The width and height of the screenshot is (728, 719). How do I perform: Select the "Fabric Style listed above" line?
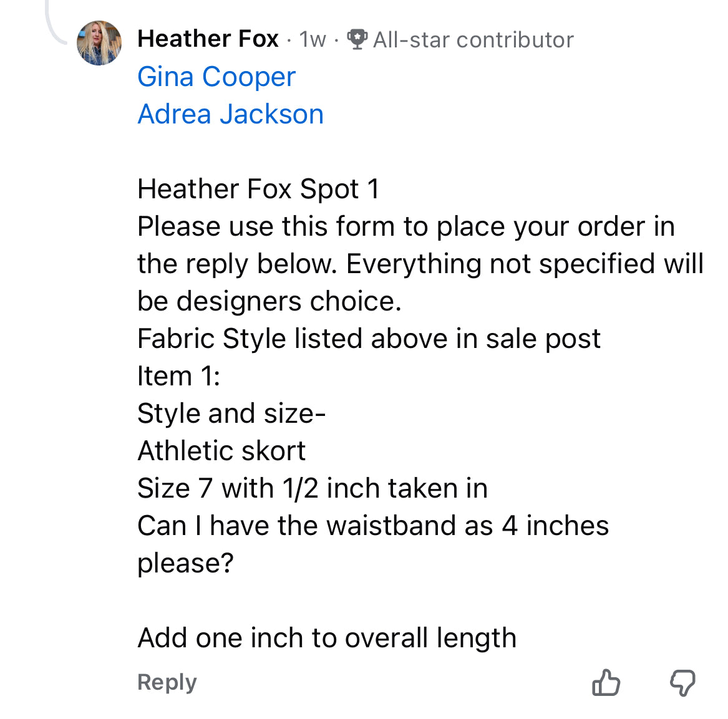pos(368,339)
